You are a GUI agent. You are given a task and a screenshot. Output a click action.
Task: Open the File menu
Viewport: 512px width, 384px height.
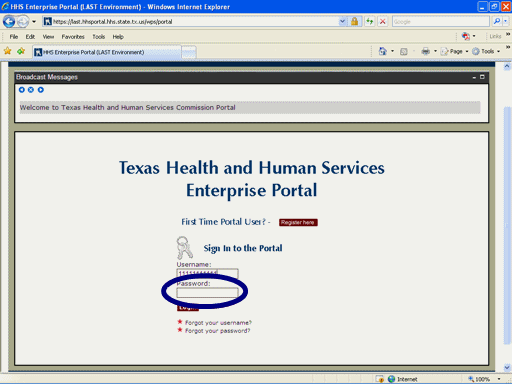click(14, 37)
